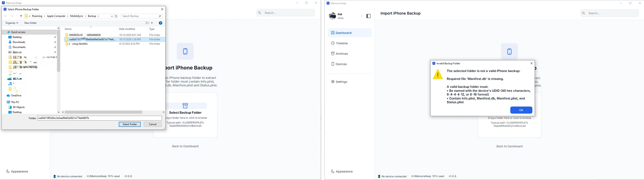
Task: Select the folder dated 4/12/2022 8:34 PM
Action: (115, 44)
